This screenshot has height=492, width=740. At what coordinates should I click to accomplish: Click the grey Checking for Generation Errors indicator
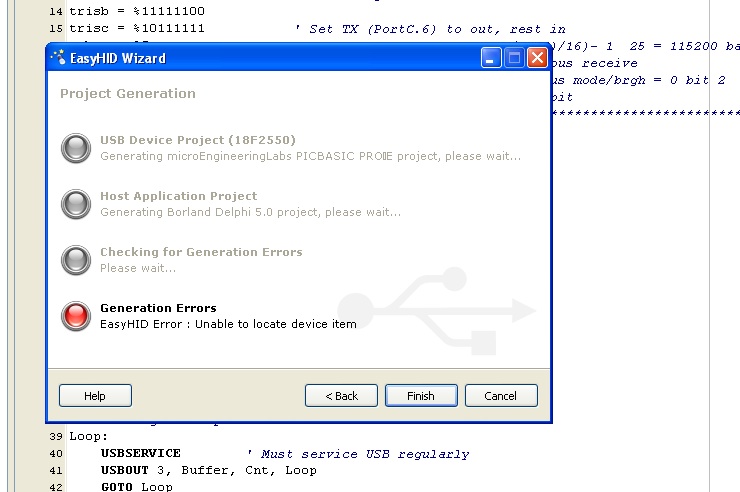tap(76, 260)
